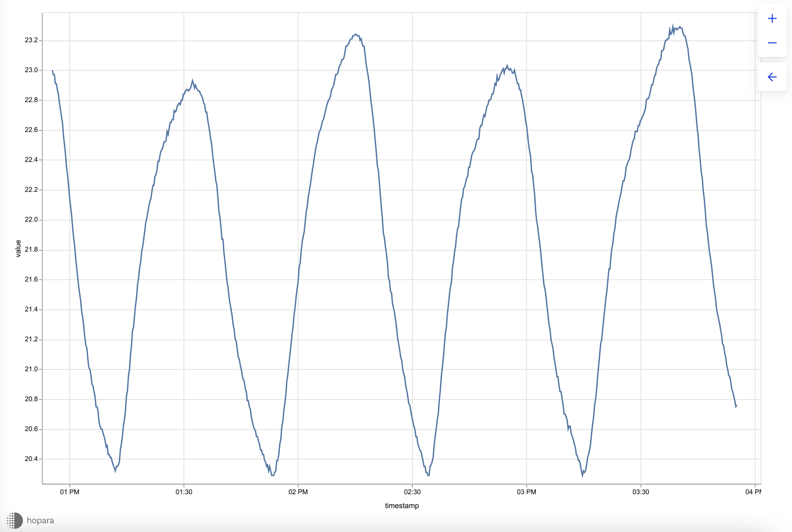792x532 pixels.
Task: Click the final endpoint of the line
Action: click(736, 406)
